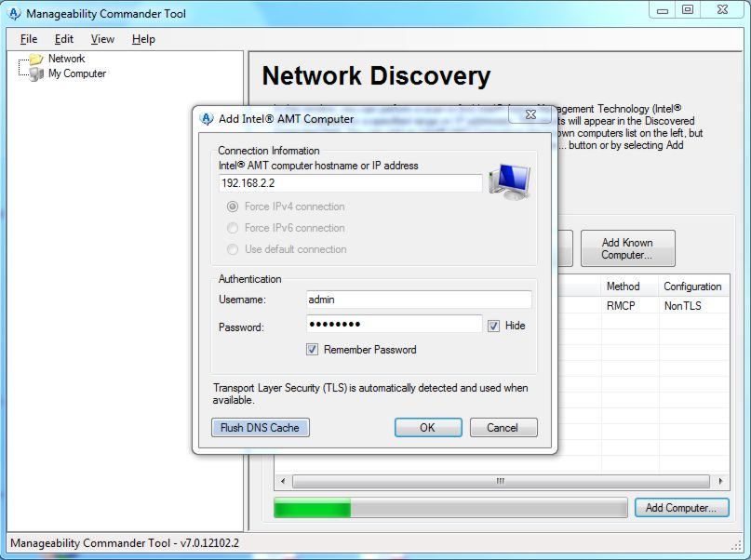751x560 pixels.
Task: Click the horizontal scrollbar left arrow
Action: [283, 481]
